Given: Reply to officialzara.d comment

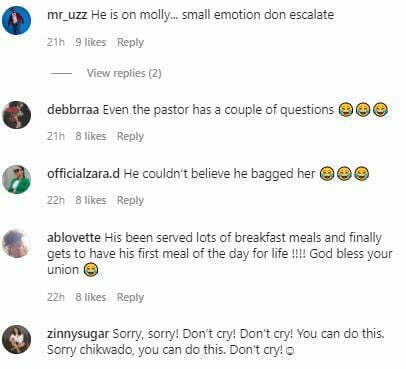Looking at the screenshot, I should click(x=130, y=200).
